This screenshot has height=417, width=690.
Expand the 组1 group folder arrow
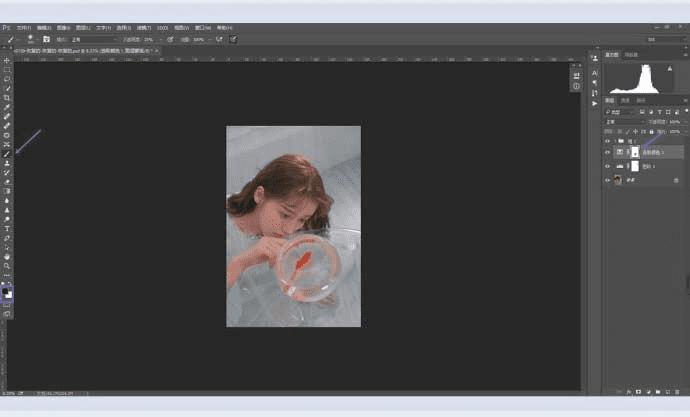[615, 141]
